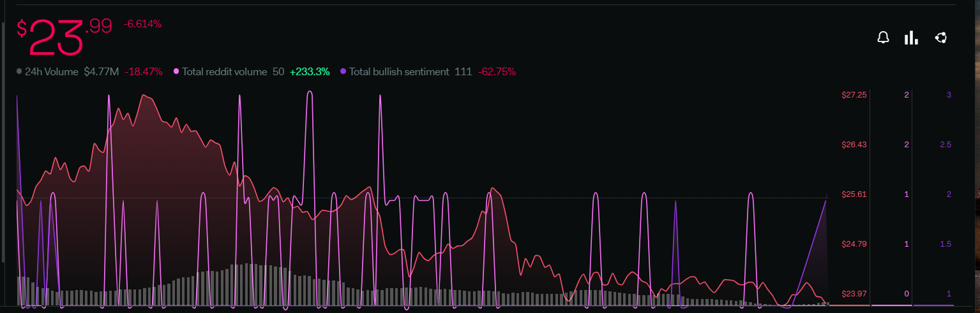Click the -62.75% bullish sentiment change

497,72
